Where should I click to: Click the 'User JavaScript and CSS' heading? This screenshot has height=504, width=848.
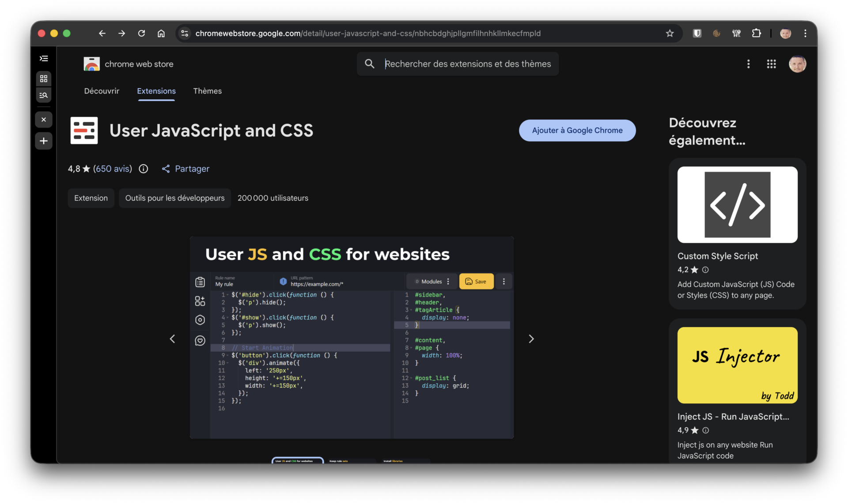click(212, 131)
